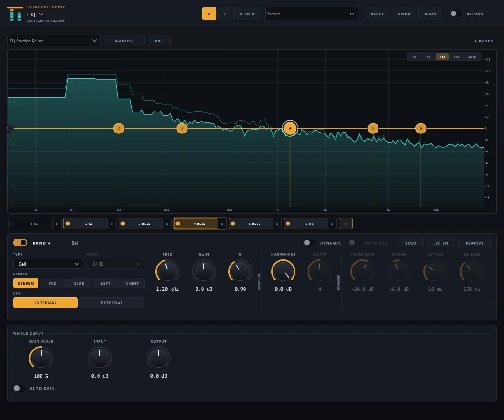Solo band 3 BELL with its S button
Viewport: 504px width, 420px height.
(167, 224)
